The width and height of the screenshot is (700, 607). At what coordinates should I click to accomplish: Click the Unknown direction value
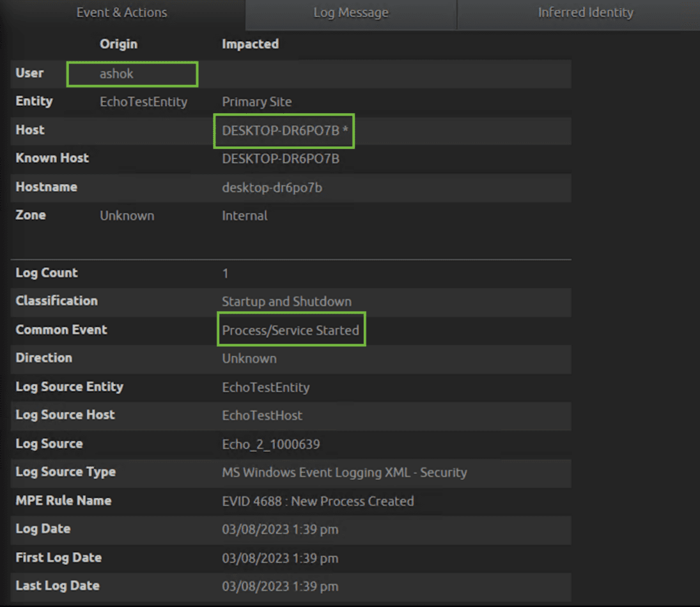249,358
